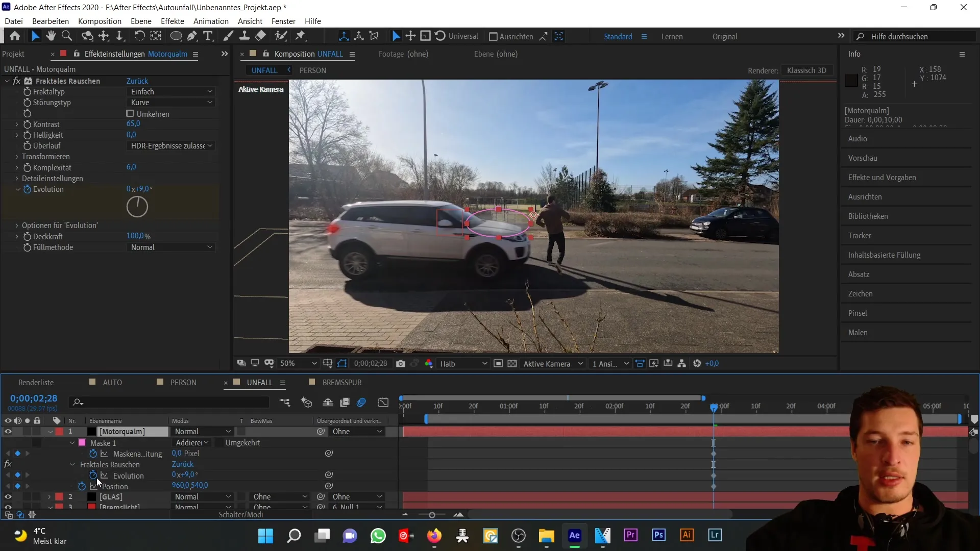Screen dimensions: 980x551
Task: Toggle visibility of layer 2 GLAS
Action: click(8, 496)
